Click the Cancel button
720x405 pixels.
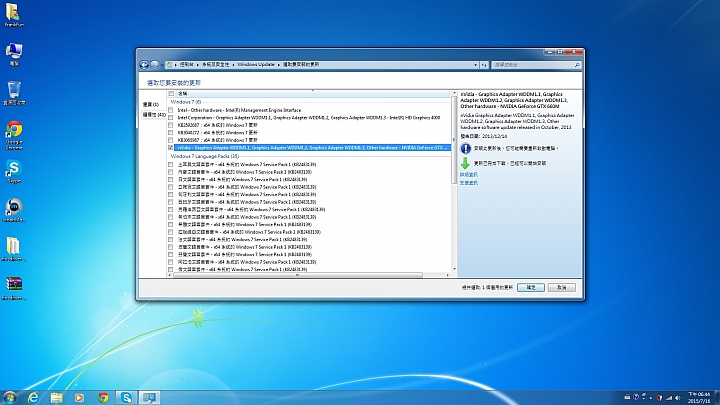tap(562, 287)
